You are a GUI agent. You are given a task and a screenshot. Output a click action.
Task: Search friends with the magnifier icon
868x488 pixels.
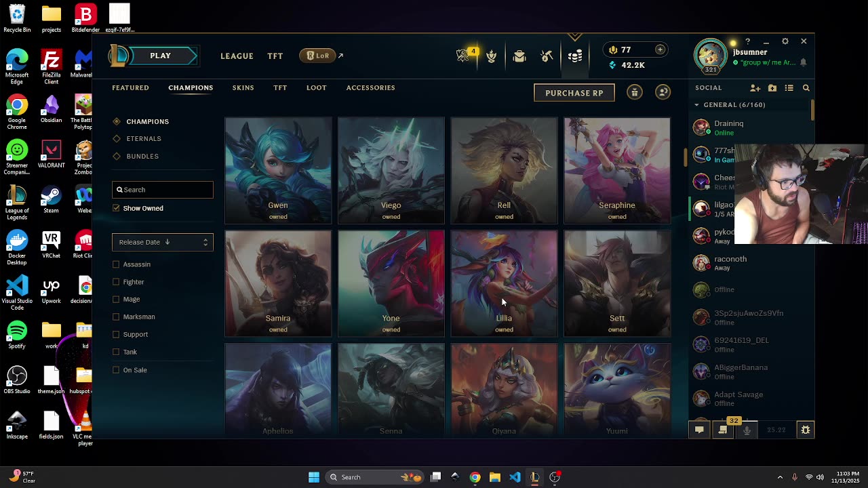(x=806, y=88)
